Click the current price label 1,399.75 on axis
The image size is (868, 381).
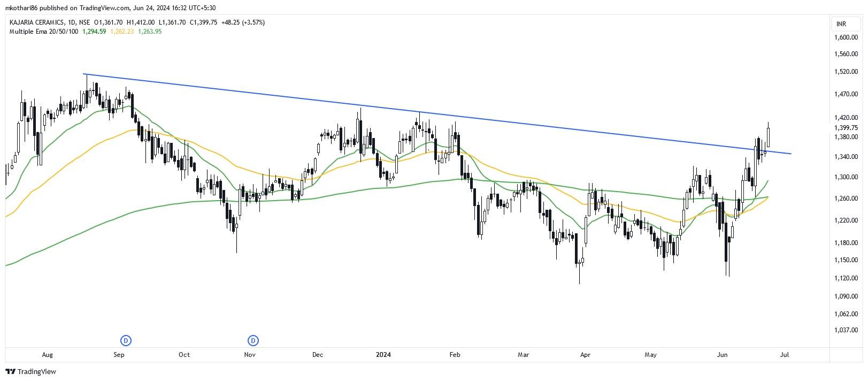pyautogui.click(x=846, y=127)
